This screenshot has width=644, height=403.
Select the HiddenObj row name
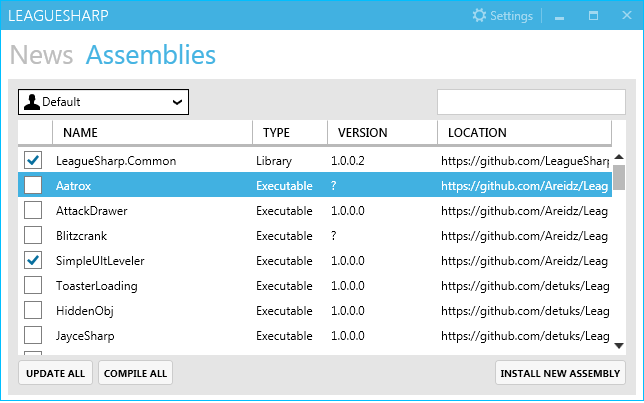click(85, 311)
